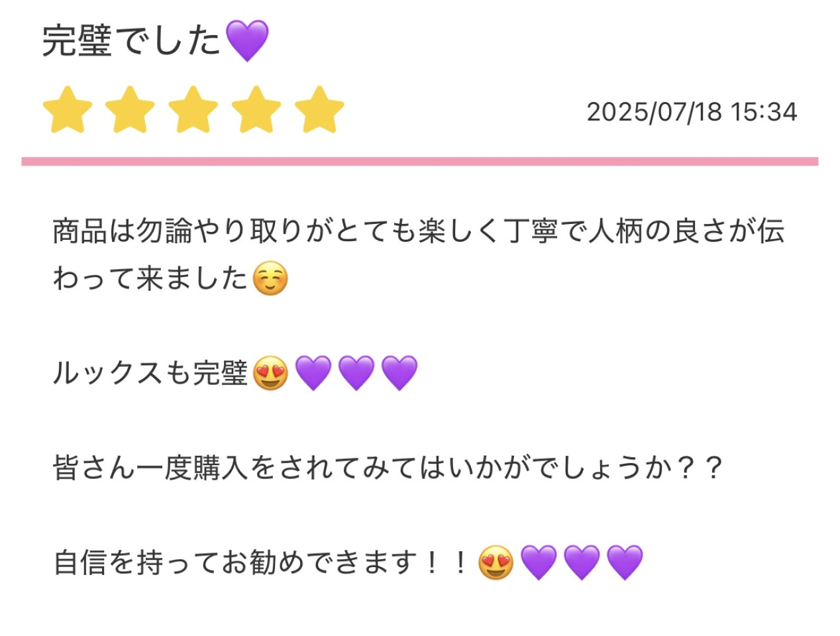840x636 pixels.
Task: Click the final purple heart of the review
Action: coord(625,562)
